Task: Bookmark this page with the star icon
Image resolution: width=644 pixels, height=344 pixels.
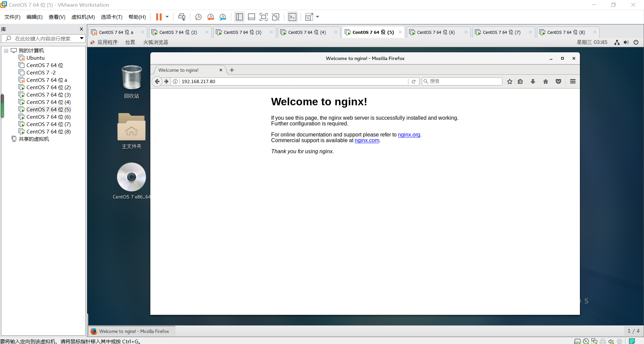Action: (510, 81)
